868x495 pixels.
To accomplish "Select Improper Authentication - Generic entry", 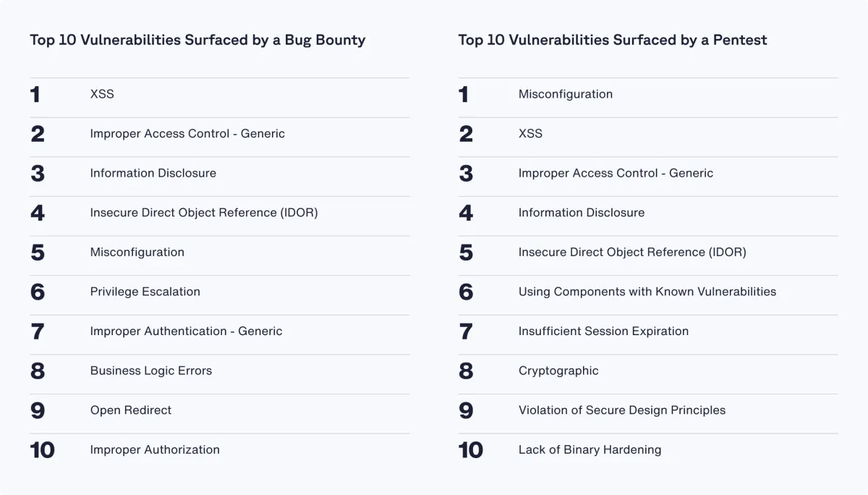I will tap(186, 331).
